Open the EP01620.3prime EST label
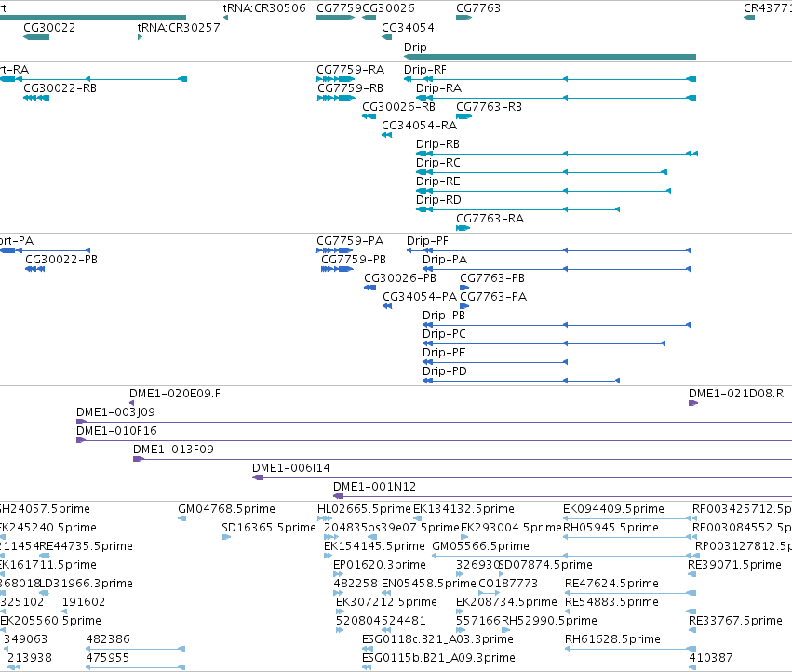792x672 pixels. pos(380,565)
